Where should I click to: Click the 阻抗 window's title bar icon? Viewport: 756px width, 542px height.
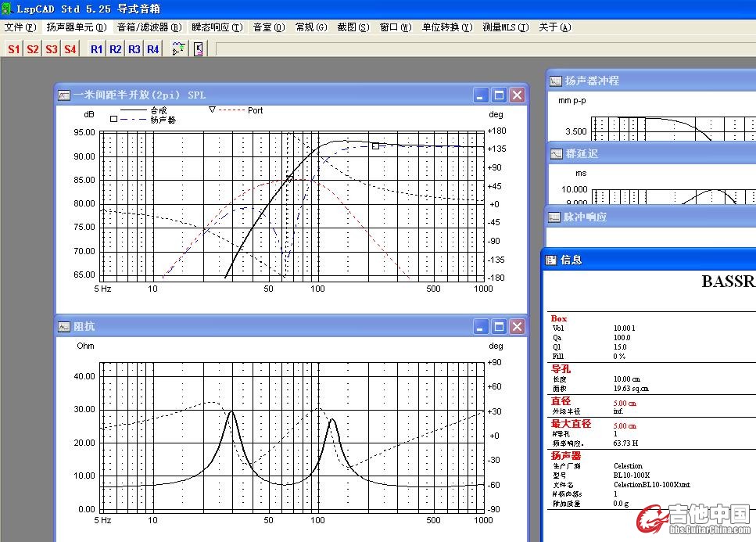63,327
